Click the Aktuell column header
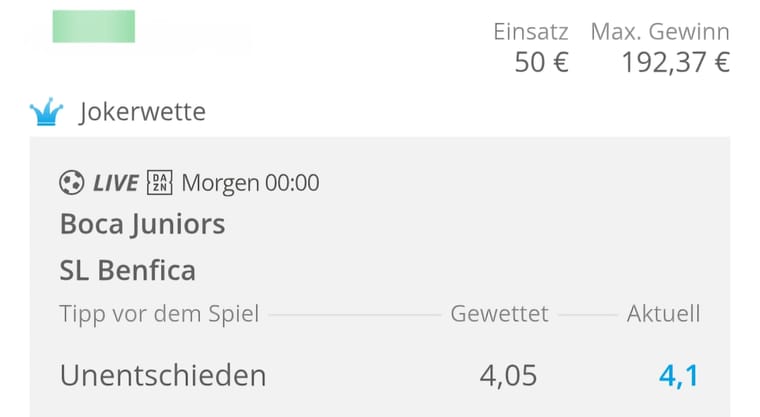The image size is (760, 417). pyautogui.click(x=664, y=314)
